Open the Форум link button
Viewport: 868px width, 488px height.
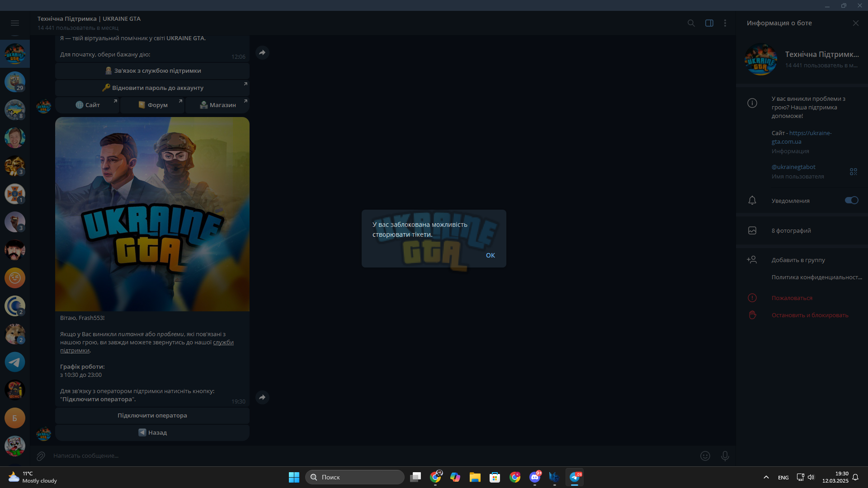point(152,105)
